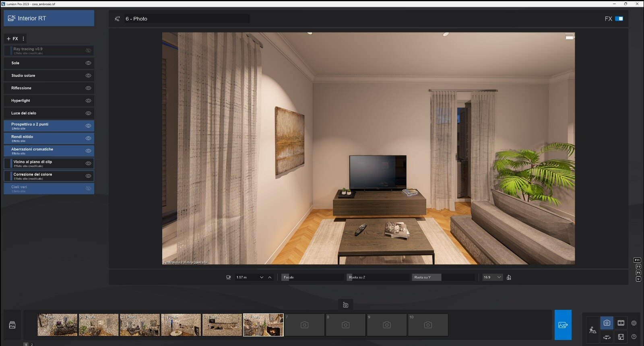This screenshot has height=346, width=644.
Task: Open the save files floppy icon
Action: (x=621, y=337)
